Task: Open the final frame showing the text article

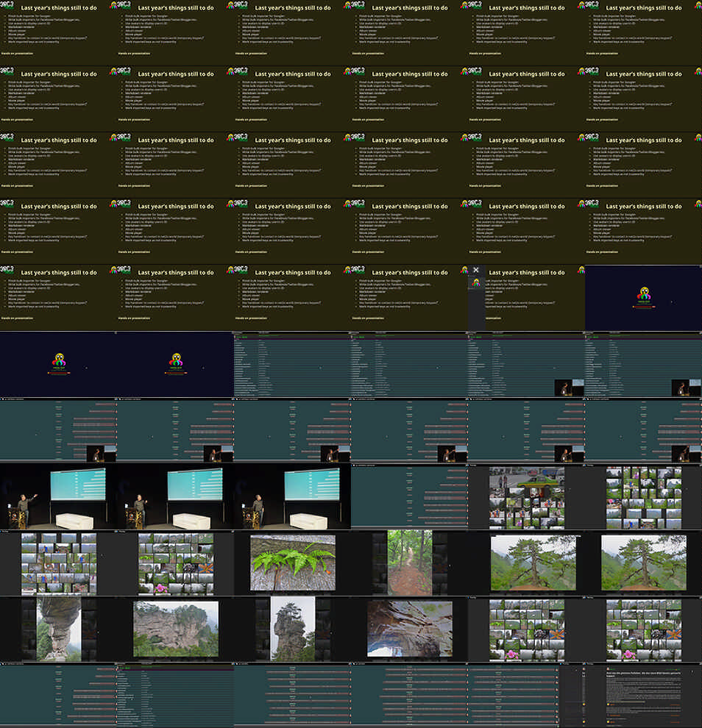Action: (643, 695)
